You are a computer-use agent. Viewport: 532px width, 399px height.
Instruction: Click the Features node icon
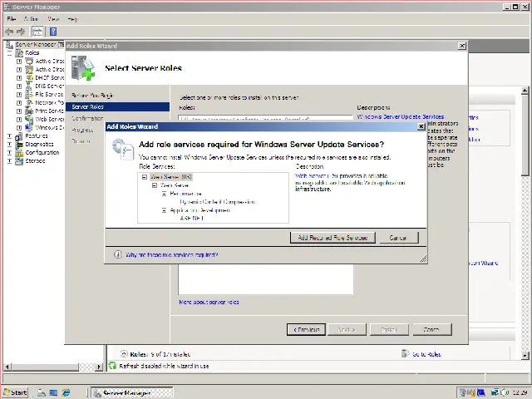19,136
